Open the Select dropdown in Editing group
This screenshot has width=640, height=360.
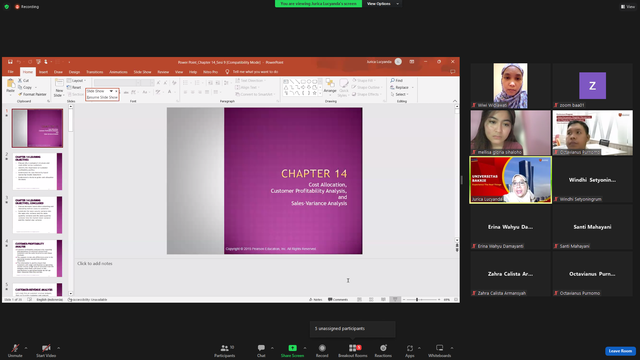click(x=400, y=94)
